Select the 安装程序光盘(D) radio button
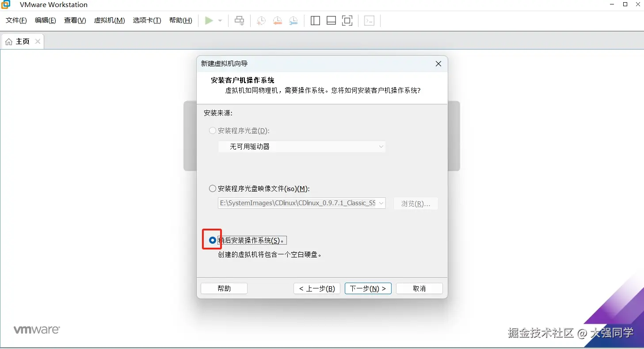 point(213,130)
